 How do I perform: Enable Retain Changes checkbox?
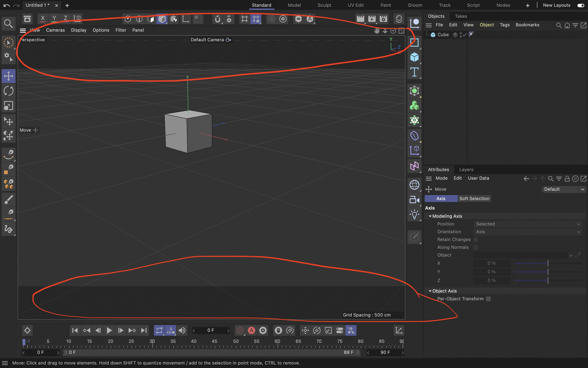(476, 240)
